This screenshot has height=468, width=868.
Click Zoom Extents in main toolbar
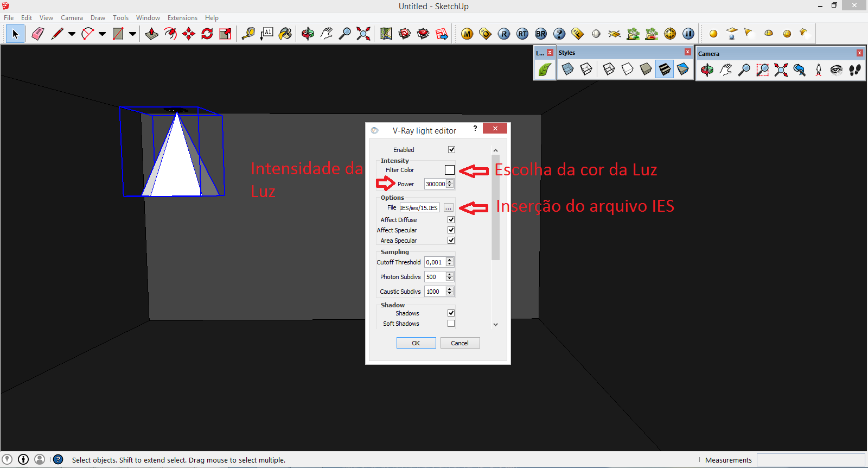pos(363,34)
